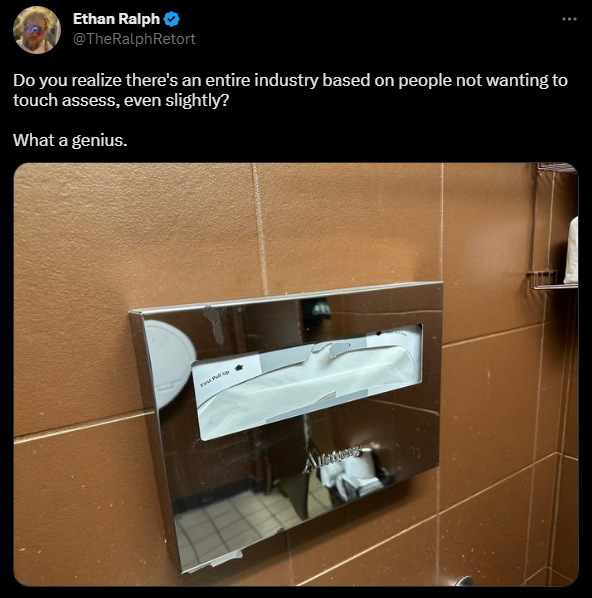The width and height of the screenshot is (592, 598).
Task: Click the scratched sticker patch on dispenser top
Action: pyautogui.click(x=216, y=324)
